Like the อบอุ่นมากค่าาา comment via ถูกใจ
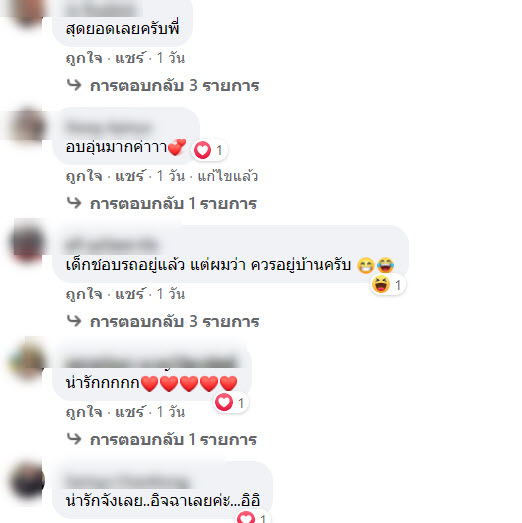 click(84, 176)
